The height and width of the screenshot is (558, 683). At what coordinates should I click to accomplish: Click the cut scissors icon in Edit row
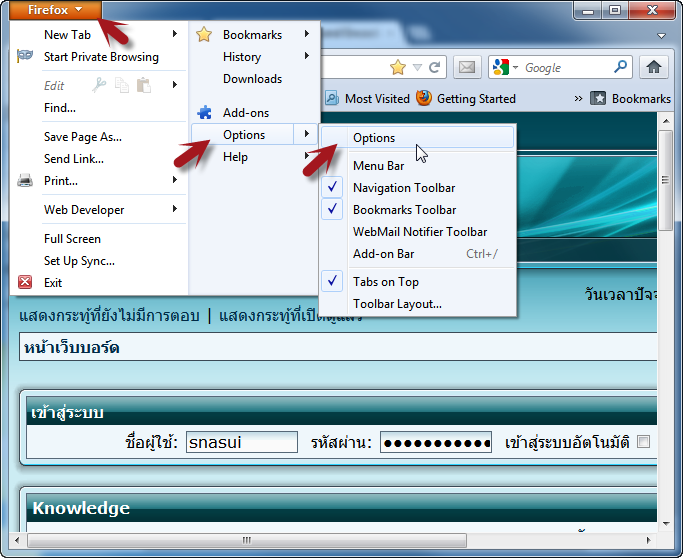tap(99, 85)
